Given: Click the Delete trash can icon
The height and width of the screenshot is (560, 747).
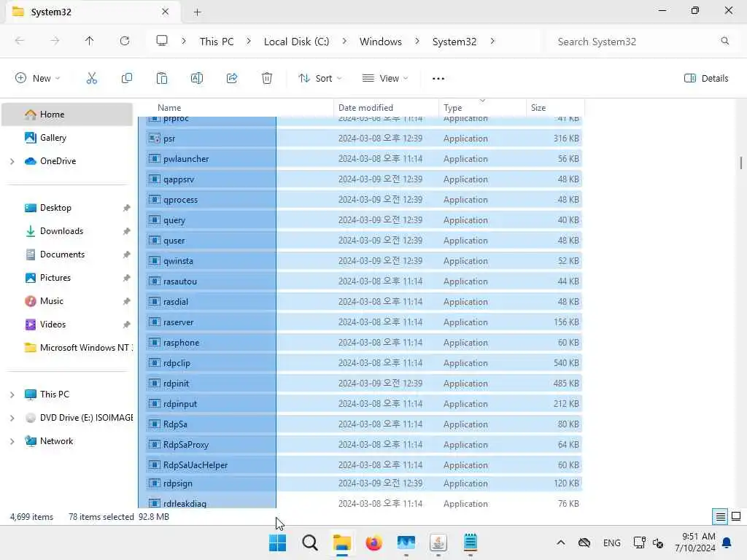Looking at the screenshot, I should click(x=267, y=78).
